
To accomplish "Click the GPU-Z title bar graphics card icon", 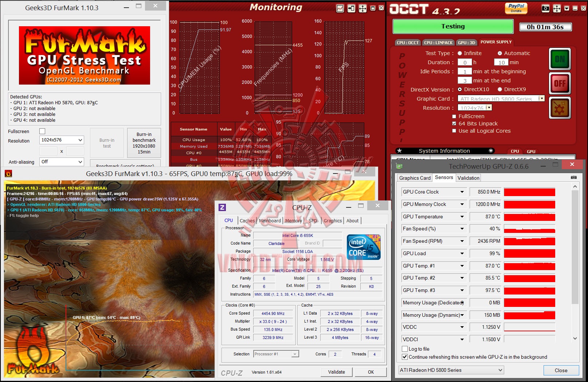I will (x=399, y=166).
